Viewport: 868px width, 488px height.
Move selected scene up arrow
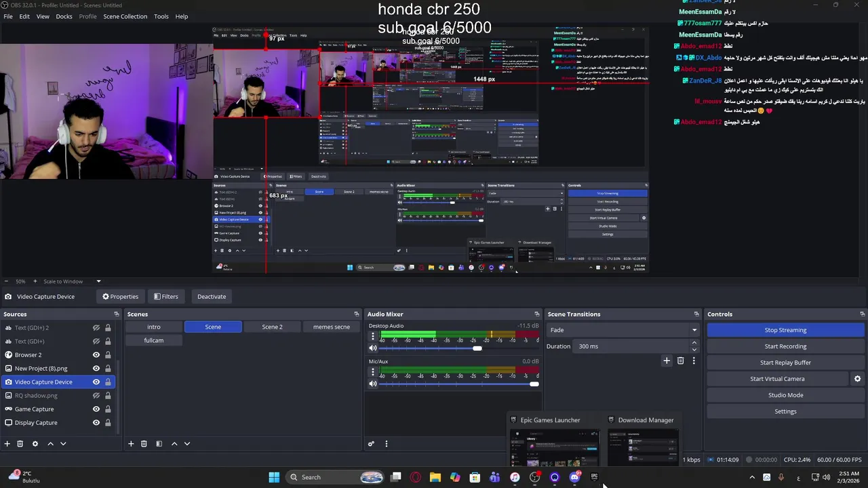[x=174, y=444]
